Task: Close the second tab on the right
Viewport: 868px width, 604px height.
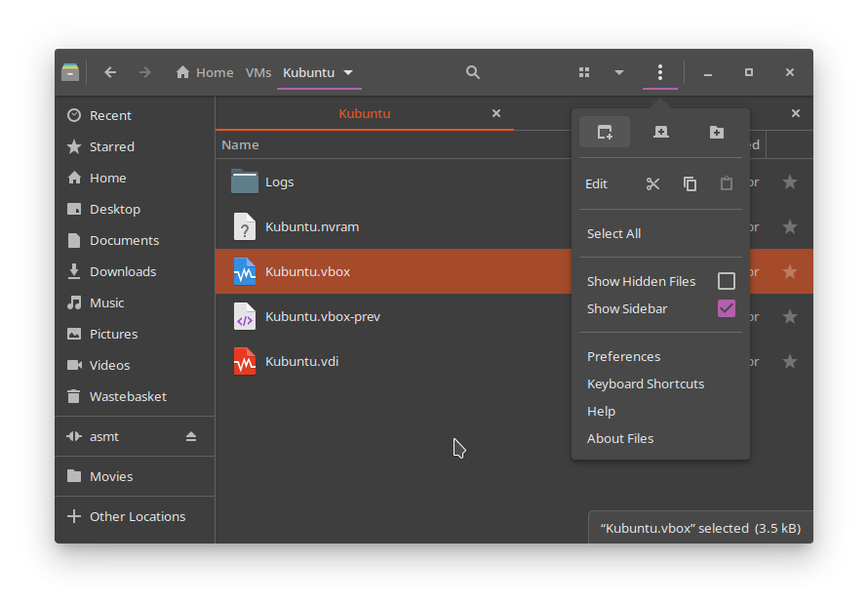Action: [x=796, y=113]
